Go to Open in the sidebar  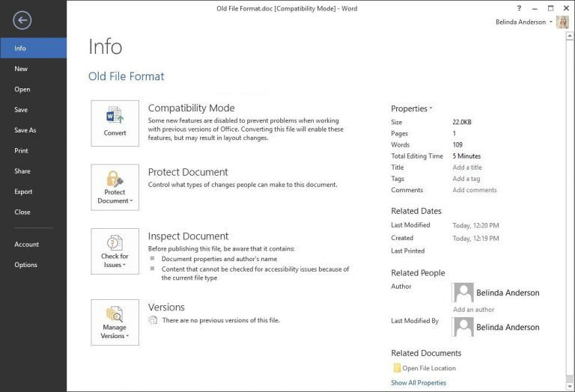[x=34, y=89]
